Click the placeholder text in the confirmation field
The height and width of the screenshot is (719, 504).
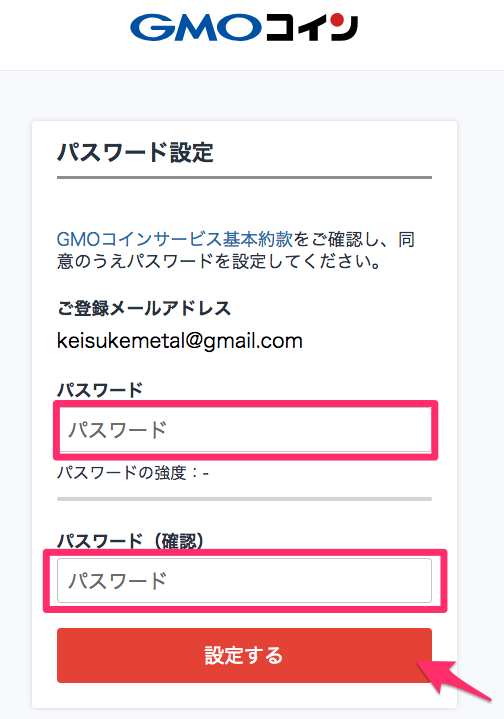click(117, 581)
